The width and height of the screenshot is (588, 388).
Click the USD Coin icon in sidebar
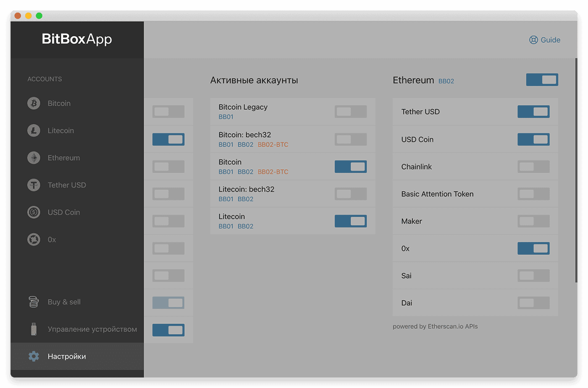[x=34, y=212]
